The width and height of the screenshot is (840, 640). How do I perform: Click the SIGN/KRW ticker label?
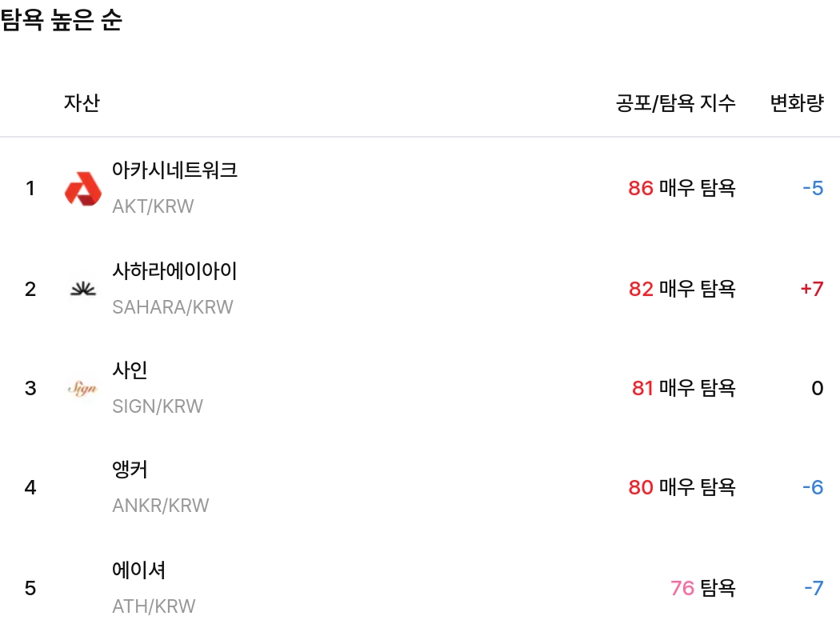click(x=158, y=406)
